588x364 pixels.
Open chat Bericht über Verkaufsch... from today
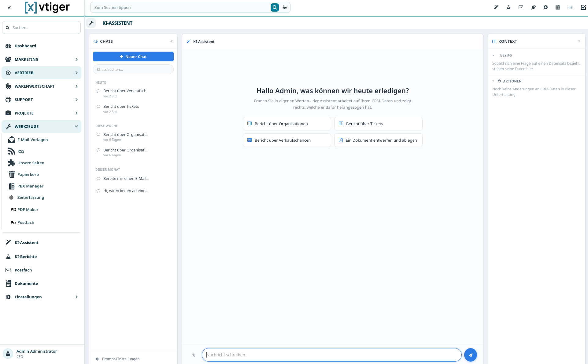point(133,93)
